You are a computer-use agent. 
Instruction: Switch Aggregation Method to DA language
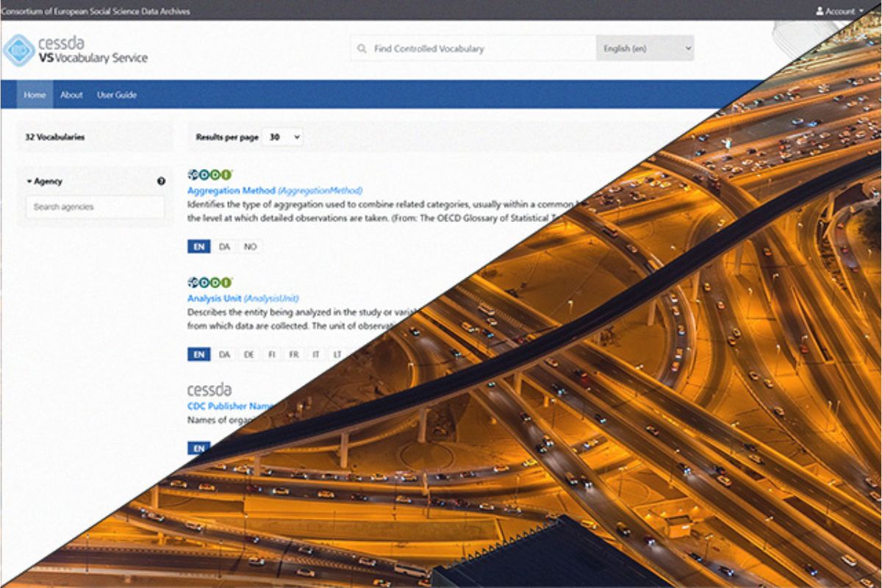[224, 247]
